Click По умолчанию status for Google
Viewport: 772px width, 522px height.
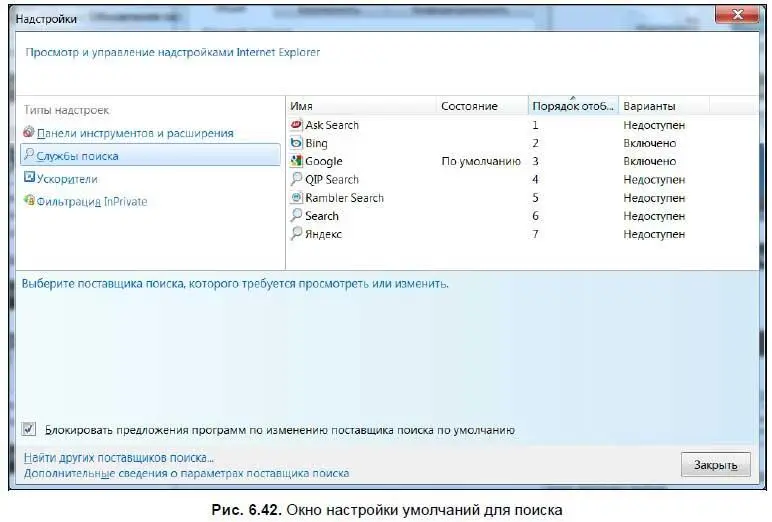tap(481, 162)
